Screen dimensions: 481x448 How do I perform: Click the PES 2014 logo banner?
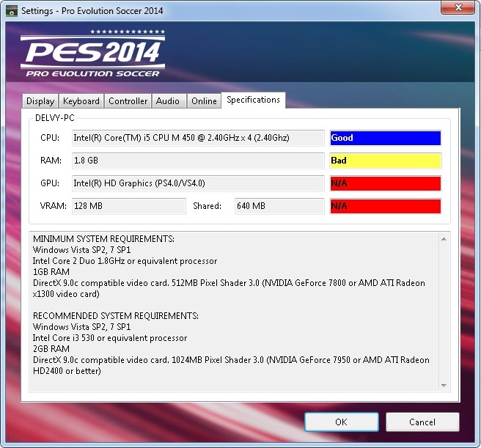(93, 53)
